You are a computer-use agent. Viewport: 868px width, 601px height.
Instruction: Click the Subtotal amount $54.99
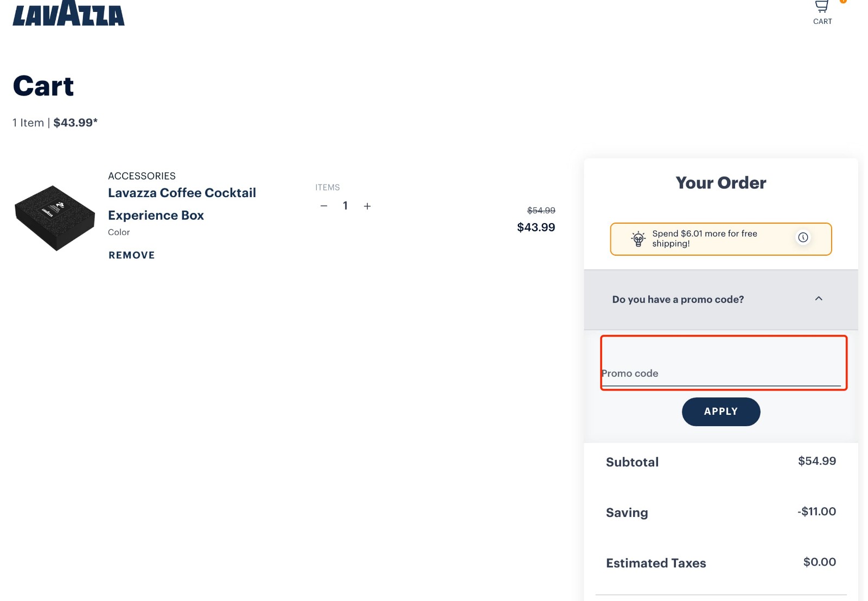point(817,461)
